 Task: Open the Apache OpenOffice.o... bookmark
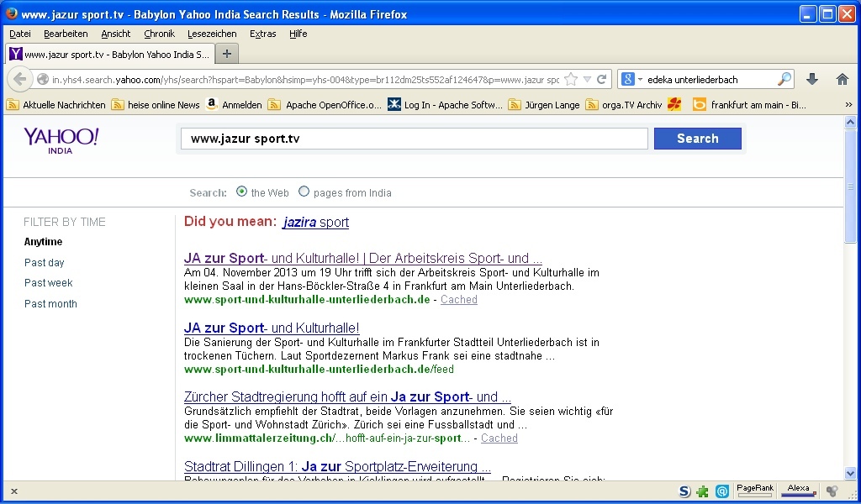325,105
